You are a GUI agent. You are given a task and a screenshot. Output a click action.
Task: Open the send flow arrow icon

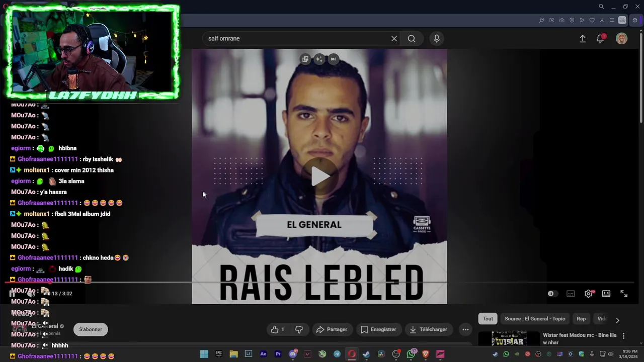coord(582,21)
